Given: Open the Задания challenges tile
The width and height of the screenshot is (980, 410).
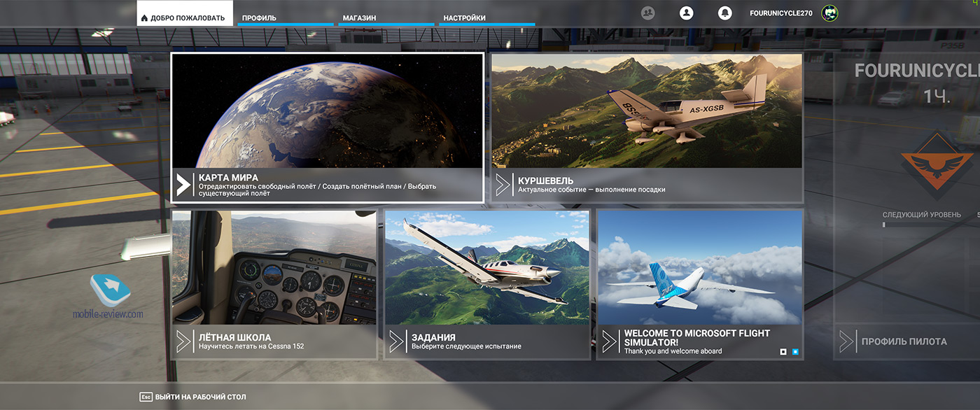Looking at the screenshot, I should point(486,285).
